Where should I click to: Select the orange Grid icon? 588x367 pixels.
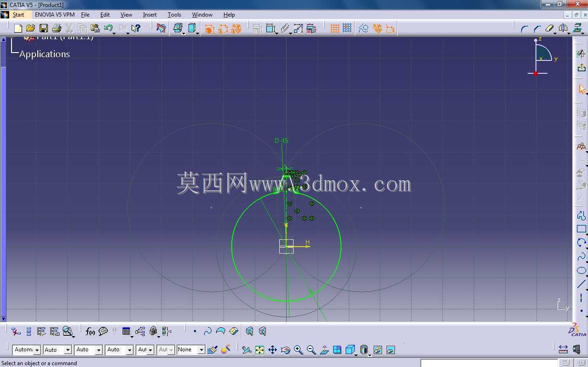(x=335, y=29)
